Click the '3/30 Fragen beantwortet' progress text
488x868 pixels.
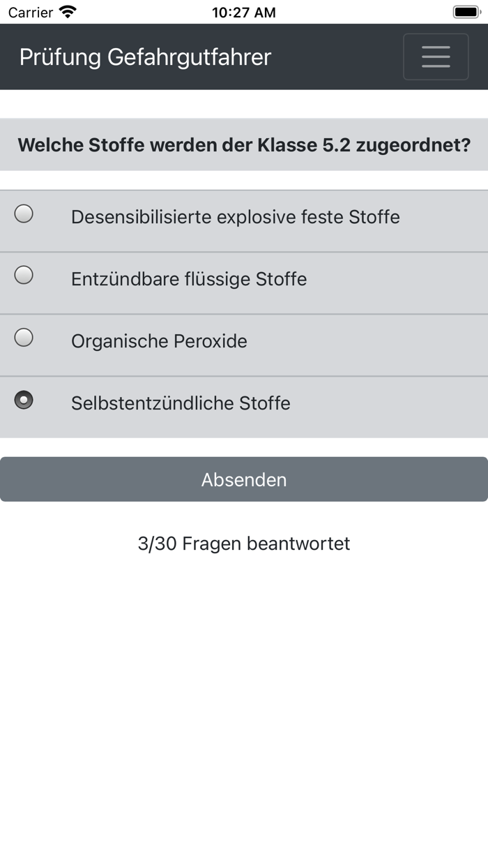pyautogui.click(x=244, y=544)
